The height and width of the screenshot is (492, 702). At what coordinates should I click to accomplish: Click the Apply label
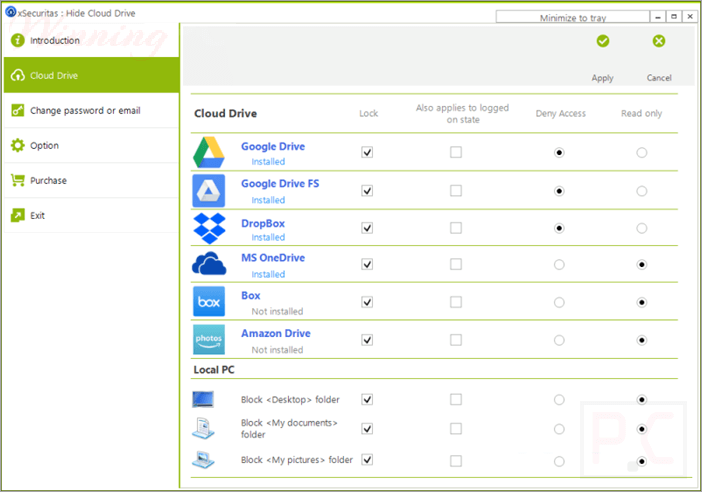(x=602, y=78)
